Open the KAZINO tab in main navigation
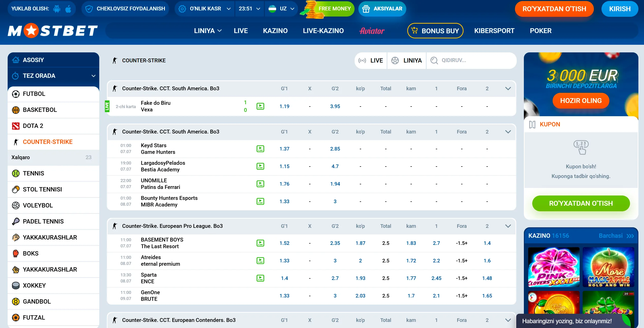The width and height of the screenshot is (644, 328). pyautogui.click(x=275, y=31)
